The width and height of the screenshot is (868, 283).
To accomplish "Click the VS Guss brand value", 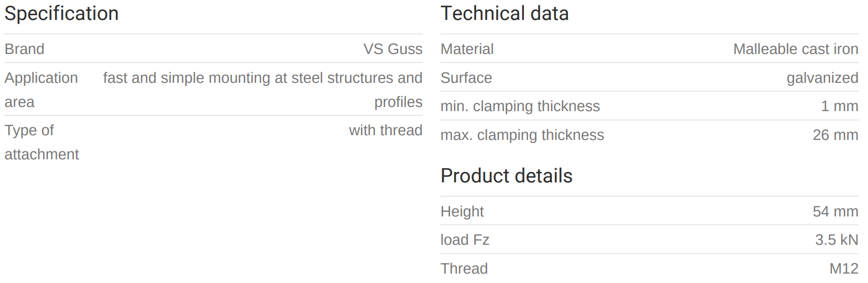I will pyautogui.click(x=393, y=49).
